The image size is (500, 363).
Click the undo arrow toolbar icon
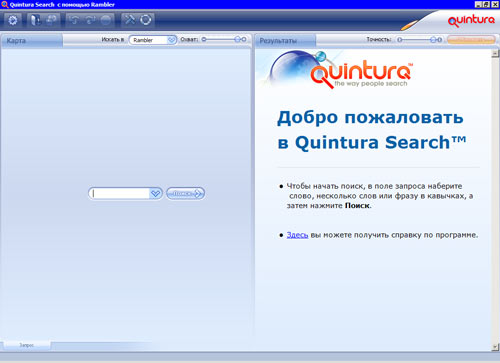pos(74,20)
